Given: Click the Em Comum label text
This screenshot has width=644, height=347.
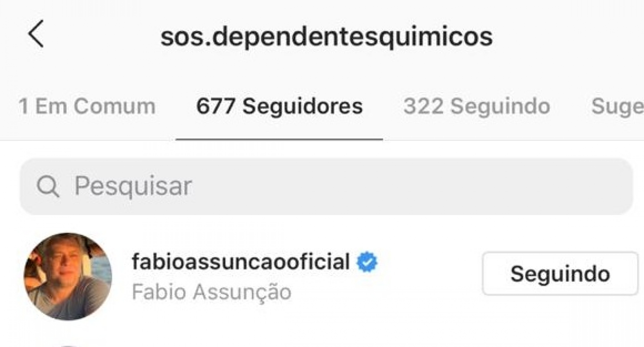Looking at the screenshot, I should click(x=95, y=106).
